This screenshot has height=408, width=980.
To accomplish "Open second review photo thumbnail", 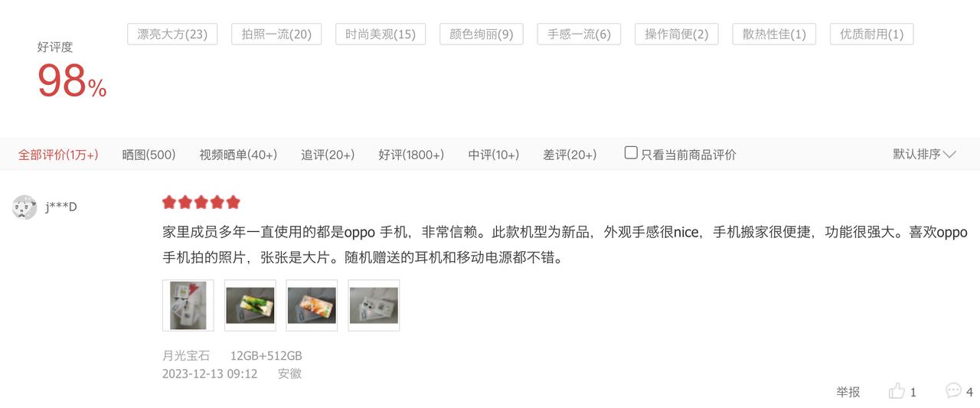I will (x=250, y=305).
